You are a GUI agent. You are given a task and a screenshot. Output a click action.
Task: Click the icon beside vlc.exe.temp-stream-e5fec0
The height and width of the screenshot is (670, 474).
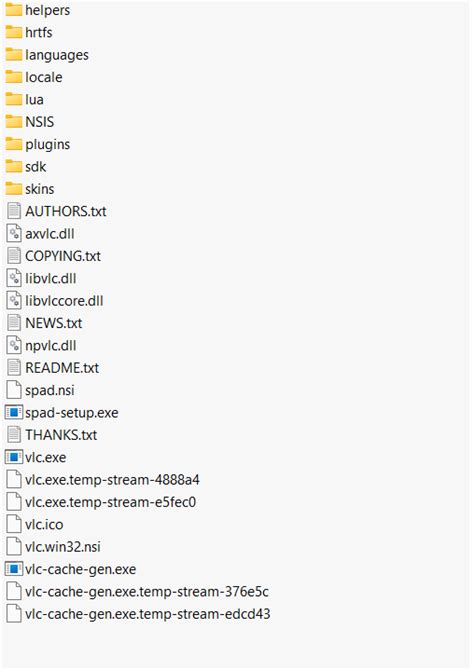click(14, 502)
